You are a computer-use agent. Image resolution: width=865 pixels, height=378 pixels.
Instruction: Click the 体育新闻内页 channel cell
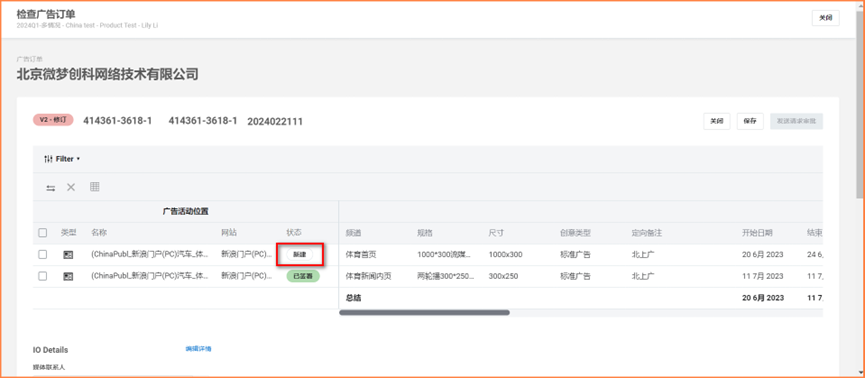[x=369, y=276]
